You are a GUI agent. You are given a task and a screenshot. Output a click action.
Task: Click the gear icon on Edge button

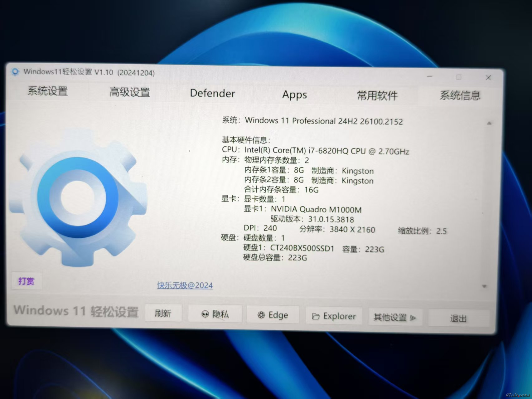261,315
